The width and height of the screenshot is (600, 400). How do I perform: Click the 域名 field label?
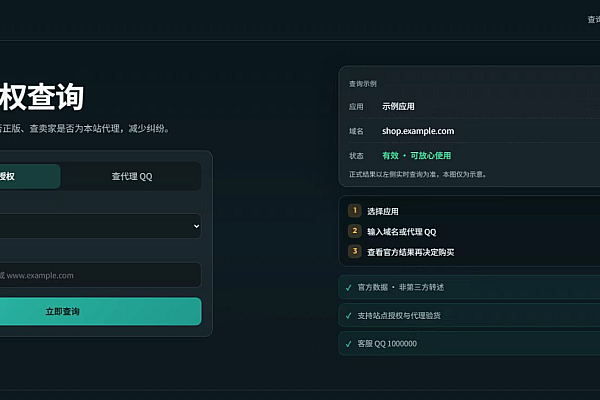pyautogui.click(x=356, y=131)
